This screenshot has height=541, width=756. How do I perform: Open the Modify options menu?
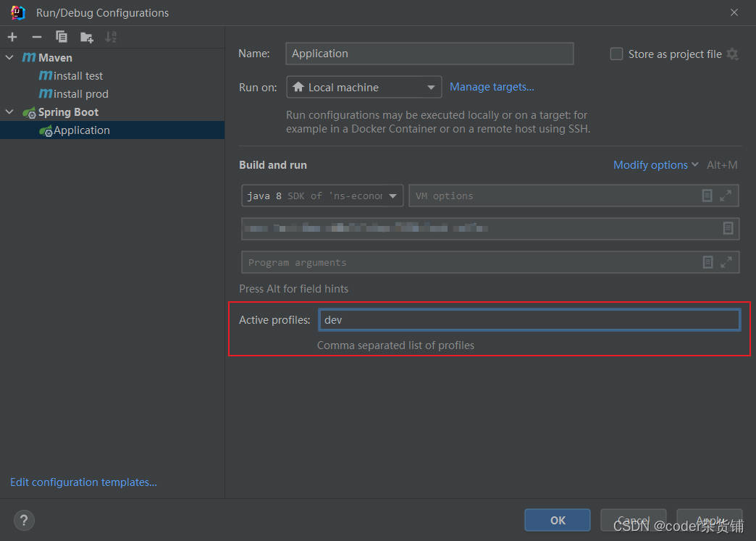650,164
